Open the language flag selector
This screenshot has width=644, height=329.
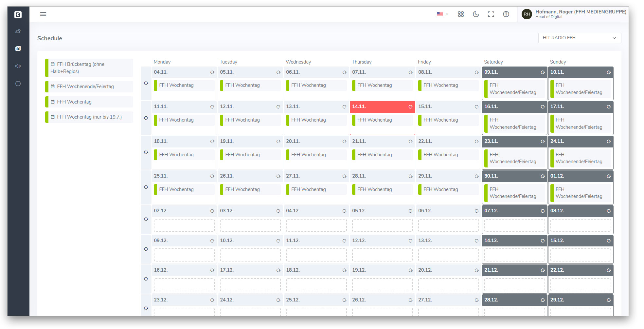[442, 14]
